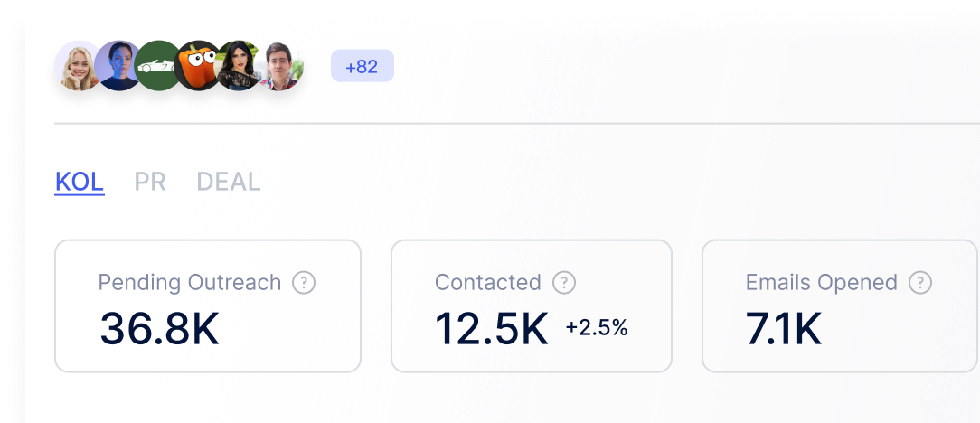Open the green convertible car avatar

point(156,66)
